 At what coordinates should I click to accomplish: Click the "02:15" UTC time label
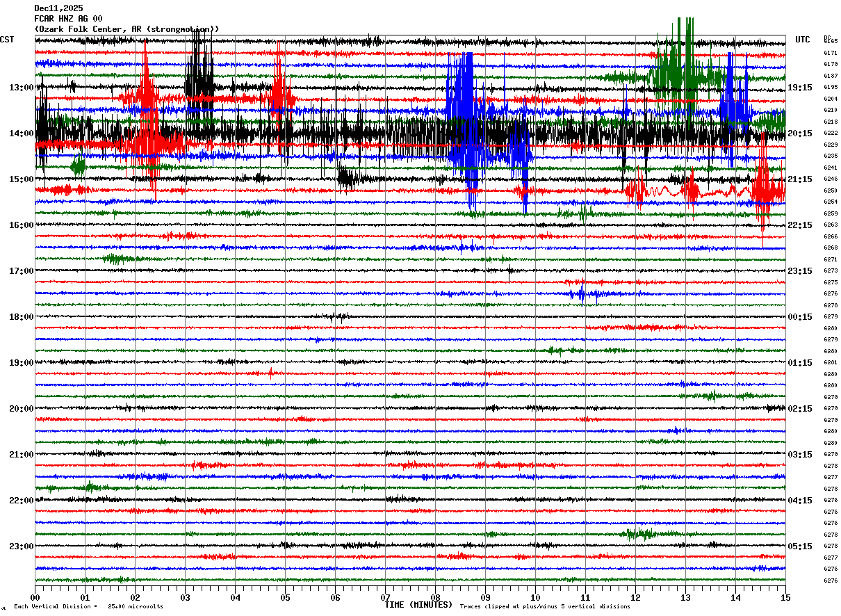[x=800, y=409]
